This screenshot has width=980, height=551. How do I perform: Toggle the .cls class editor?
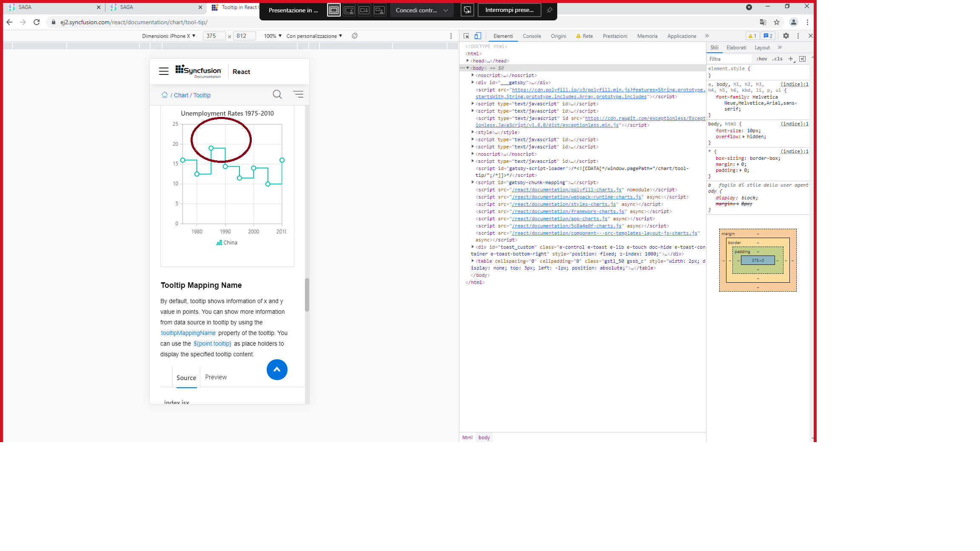(x=777, y=59)
